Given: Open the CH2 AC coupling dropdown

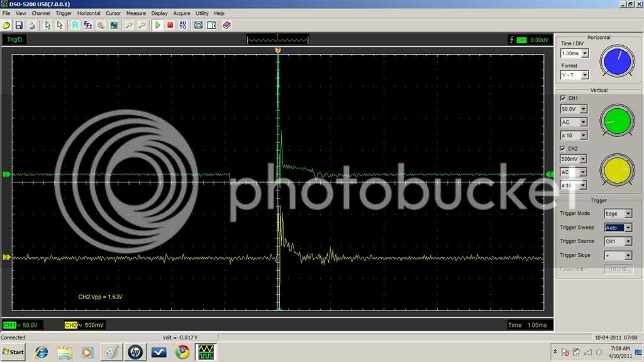Looking at the screenshot, I should coord(583,172).
